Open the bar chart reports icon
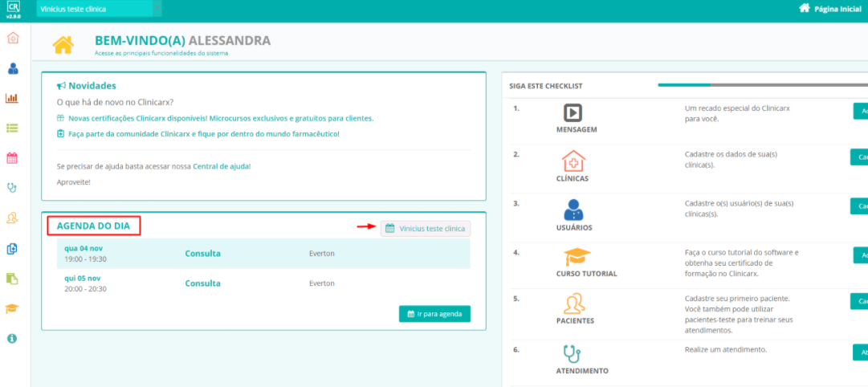Viewport: 868px width, 387px height. (12, 98)
